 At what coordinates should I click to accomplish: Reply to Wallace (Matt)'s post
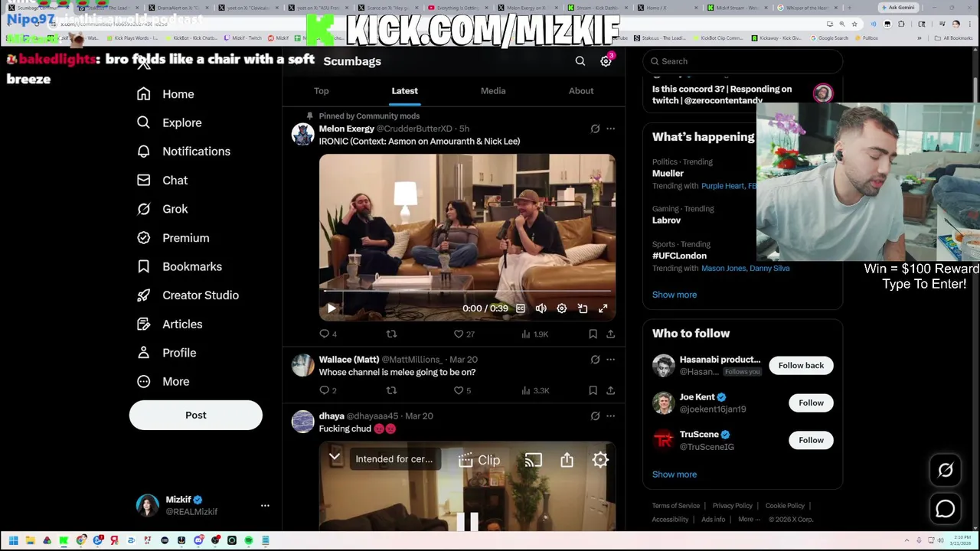(x=328, y=390)
